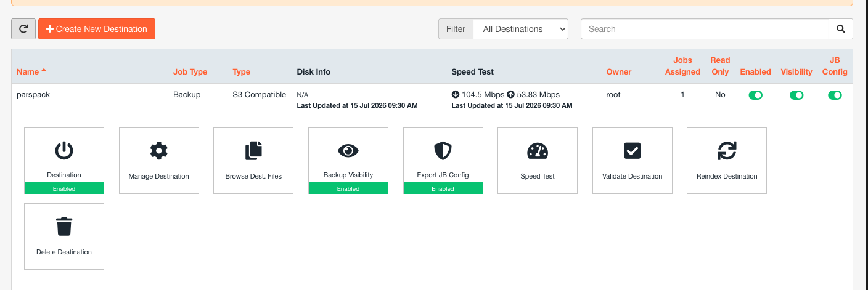Sort by Owner column header
The image size is (868, 290).
619,71
